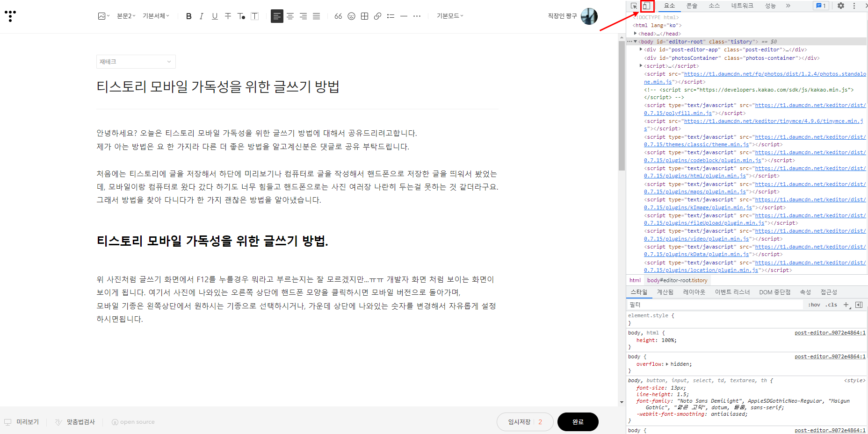
Task: Switch to the 이벤트 리스너 subtab
Action: point(732,292)
